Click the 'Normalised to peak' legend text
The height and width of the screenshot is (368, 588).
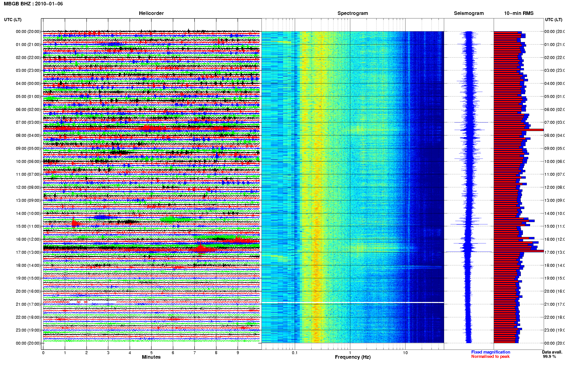(x=490, y=356)
